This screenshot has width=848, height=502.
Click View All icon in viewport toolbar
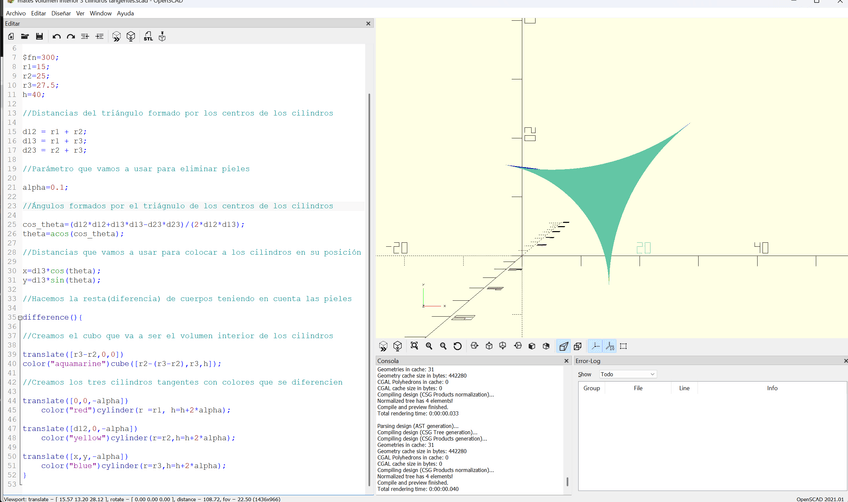[x=414, y=346]
